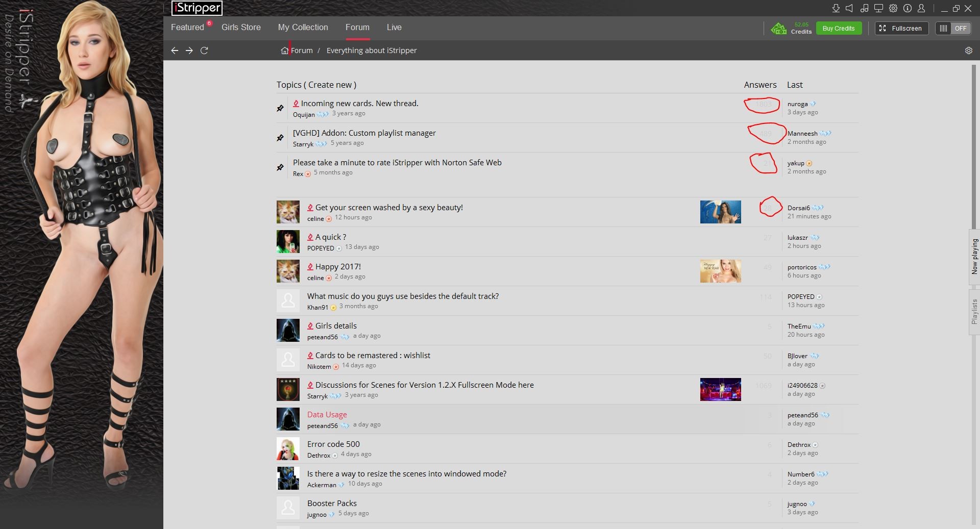Open Booster Packs topic
980x529 pixels.
[x=332, y=503]
